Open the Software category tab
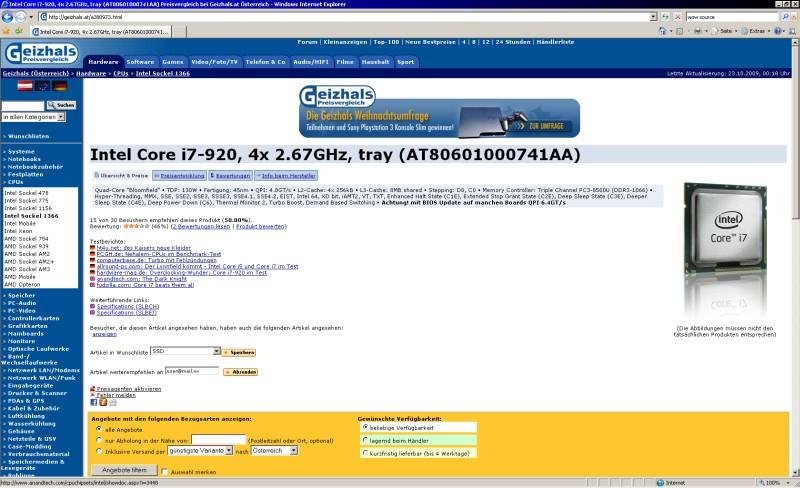This screenshot has height=488, width=800. click(x=140, y=62)
